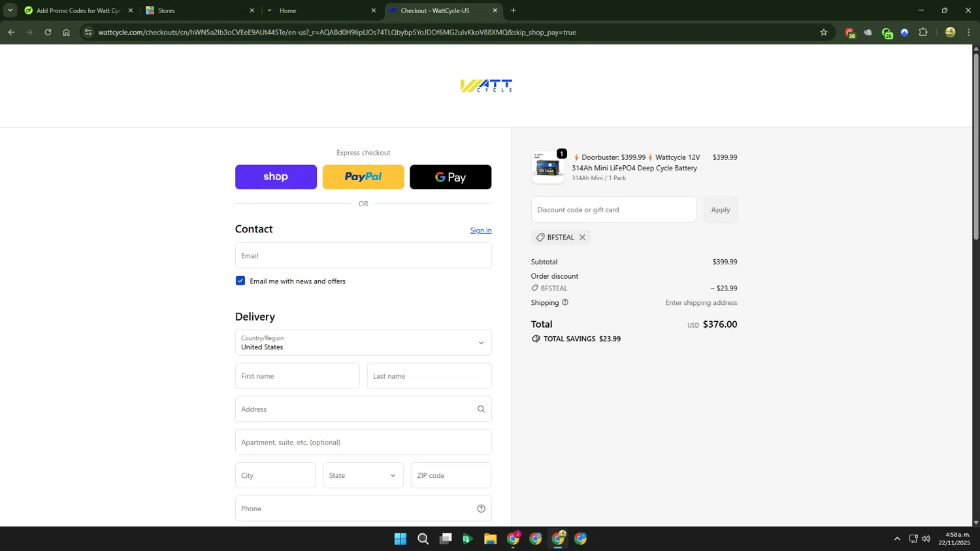The height and width of the screenshot is (551, 980).
Task: Click the TOTAL SAVINGS $23.99 text
Action: coord(581,339)
